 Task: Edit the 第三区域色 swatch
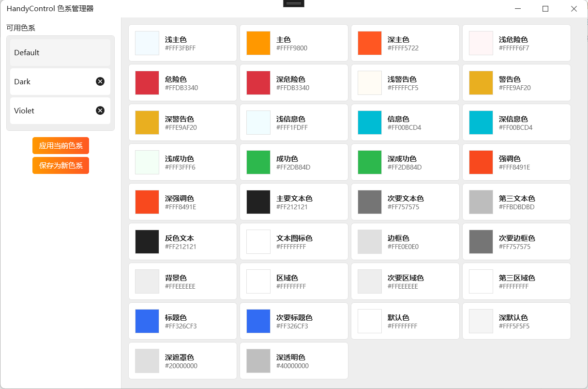pyautogui.click(x=481, y=281)
